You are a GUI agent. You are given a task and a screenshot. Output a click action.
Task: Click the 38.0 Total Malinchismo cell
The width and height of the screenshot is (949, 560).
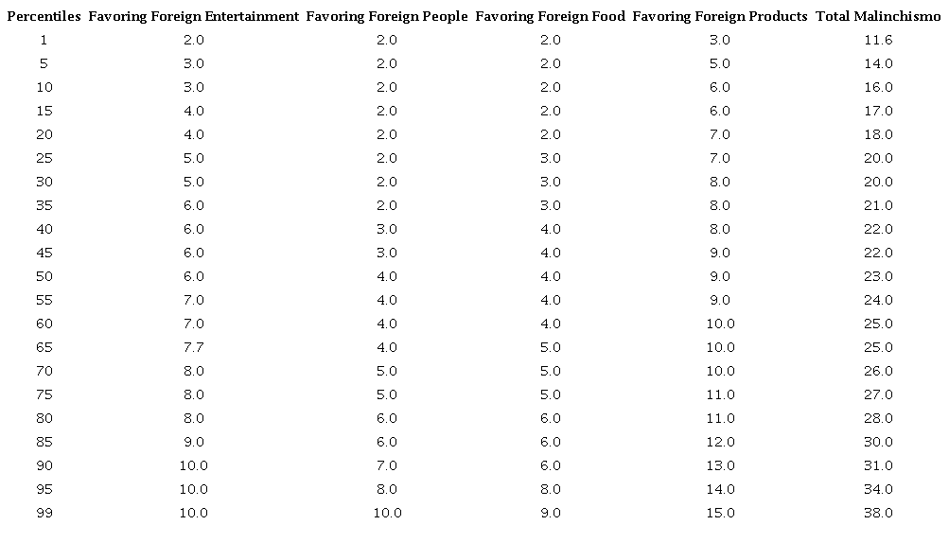point(878,513)
